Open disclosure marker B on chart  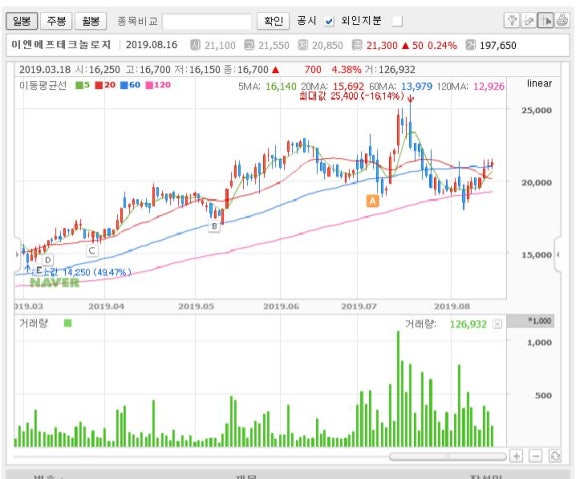point(214,226)
